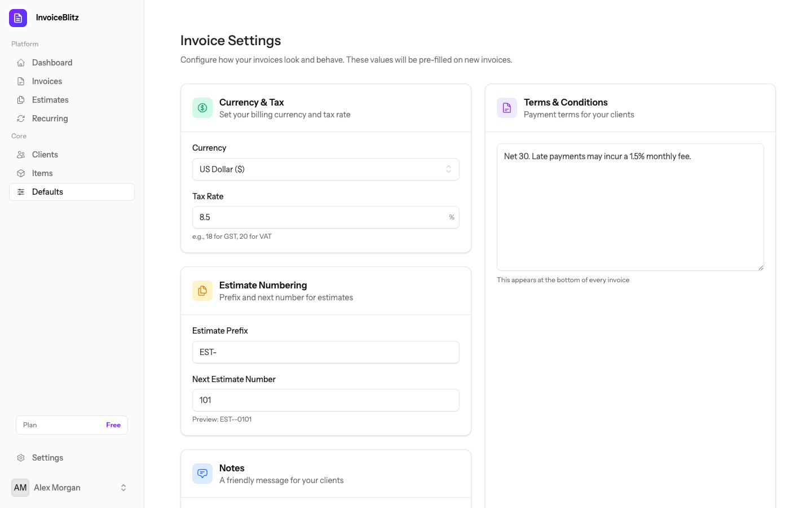Click the Notes speech bubble icon
This screenshot has width=812, height=508.
[202, 473]
